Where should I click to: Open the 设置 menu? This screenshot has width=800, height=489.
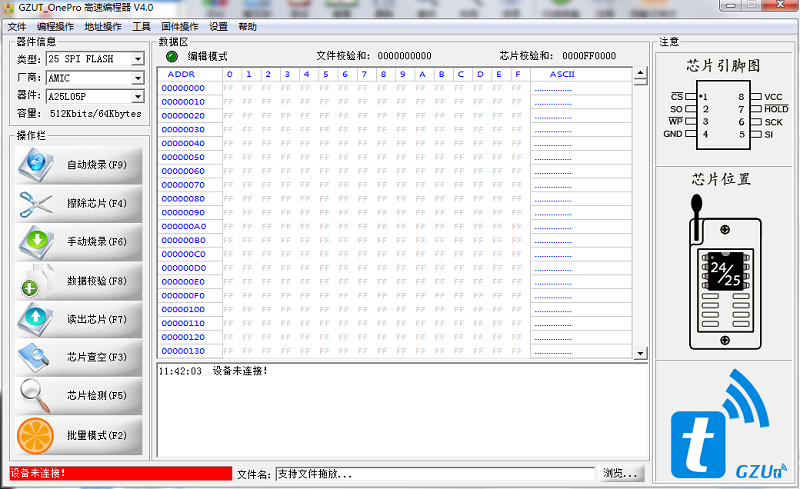[x=218, y=27]
